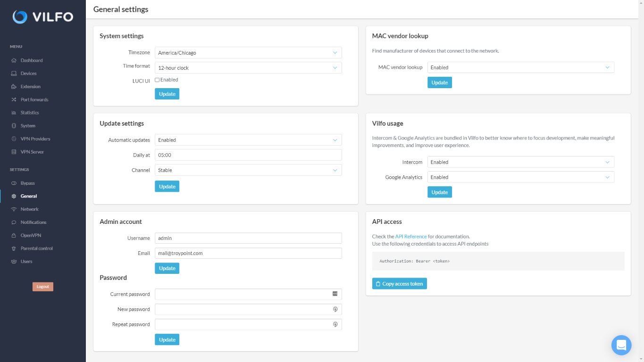Click key icon in Repeat password field
This screenshot has height=362, width=644.
[335, 324]
